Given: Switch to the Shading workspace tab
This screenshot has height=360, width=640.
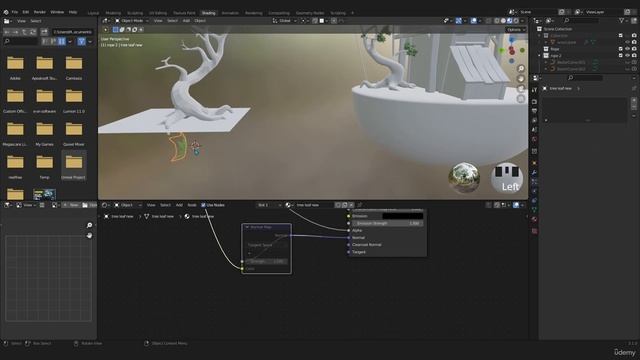Looking at the screenshot, I should 208,13.
